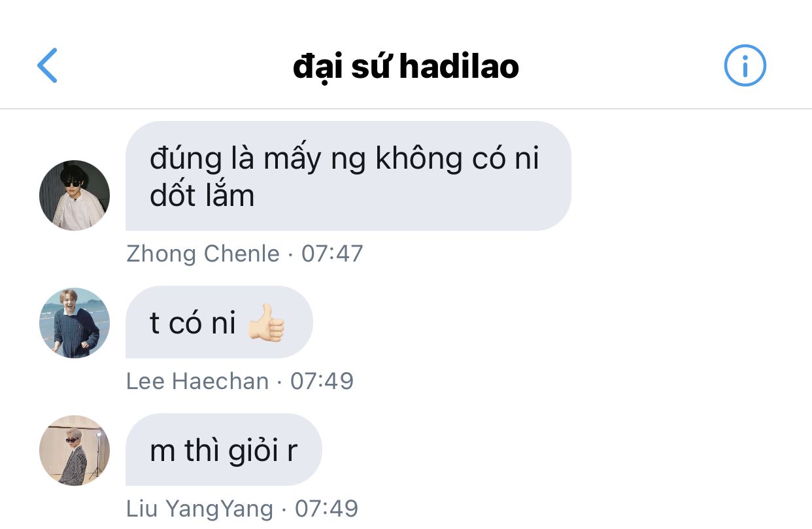812x529 pixels.
Task: Tap the group title đại sứ hadilao
Action: tap(405, 66)
